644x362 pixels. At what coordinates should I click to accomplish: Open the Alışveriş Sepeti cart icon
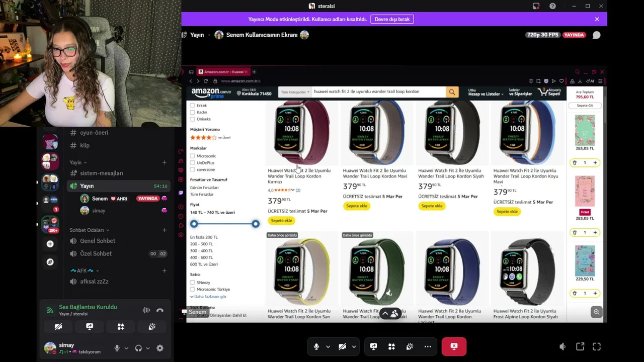tap(549, 92)
